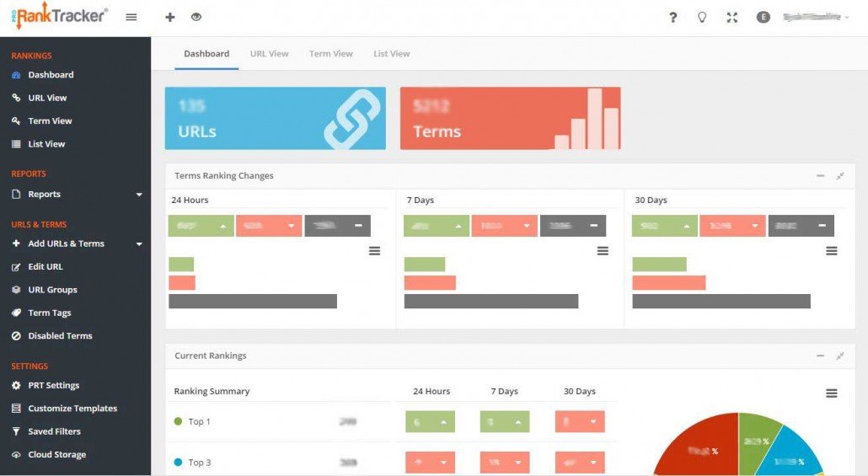
Task: Open Saved Filters in sidebar
Action: (x=54, y=431)
